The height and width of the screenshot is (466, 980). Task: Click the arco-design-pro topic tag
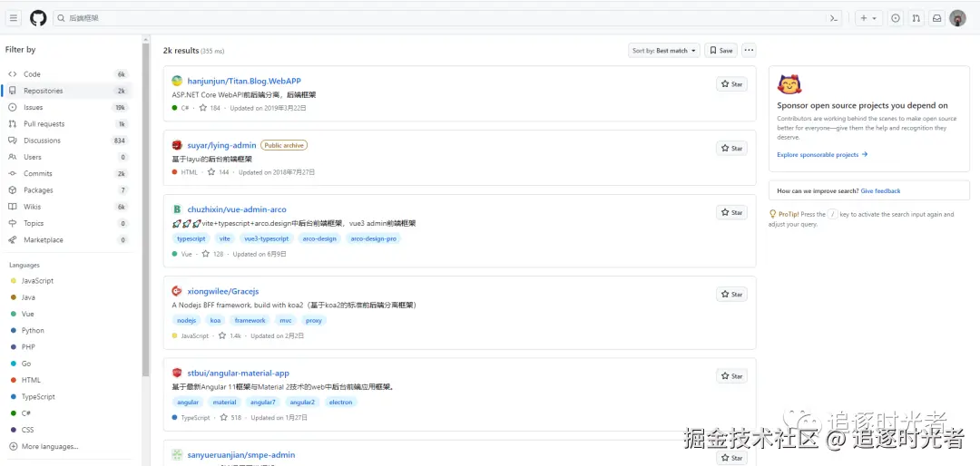pyautogui.click(x=374, y=238)
